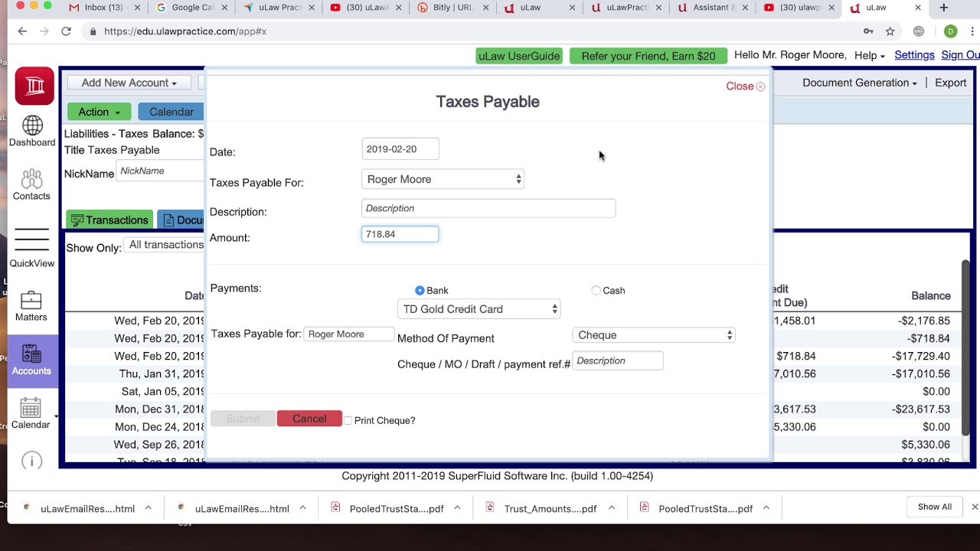Click the uLaw red logo icon
The image size is (980, 551).
pos(34,86)
